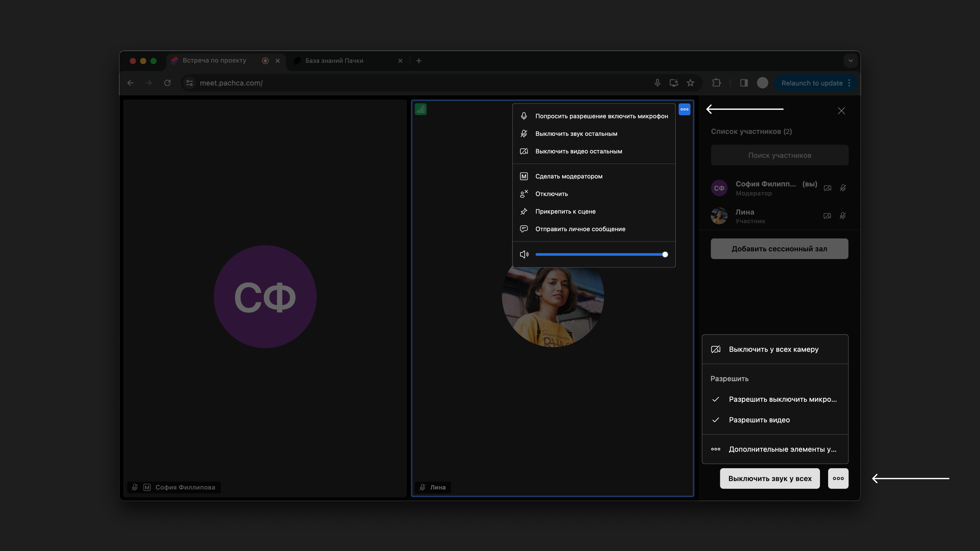Click the browser side panel icon
The width and height of the screenshot is (980, 551).
point(744,83)
